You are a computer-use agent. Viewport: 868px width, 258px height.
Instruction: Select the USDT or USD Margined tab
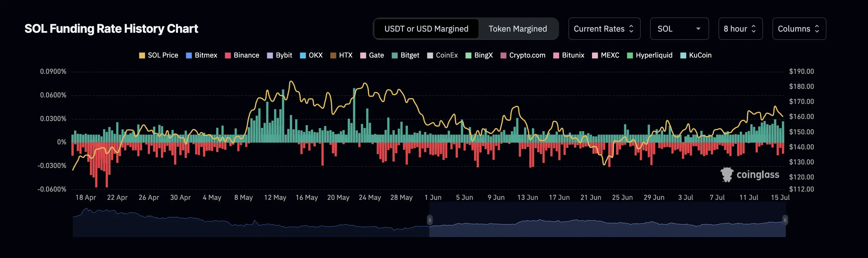point(426,29)
